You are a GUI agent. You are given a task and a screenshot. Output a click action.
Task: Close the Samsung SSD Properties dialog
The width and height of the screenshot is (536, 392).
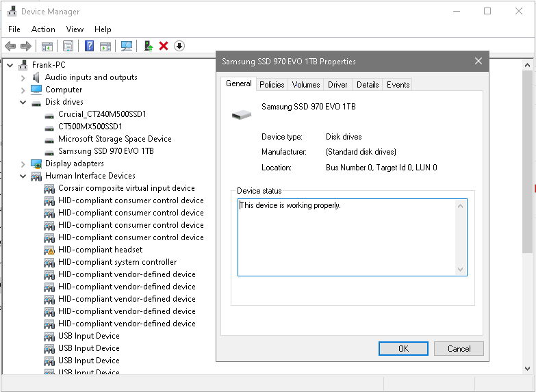(x=478, y=61)
